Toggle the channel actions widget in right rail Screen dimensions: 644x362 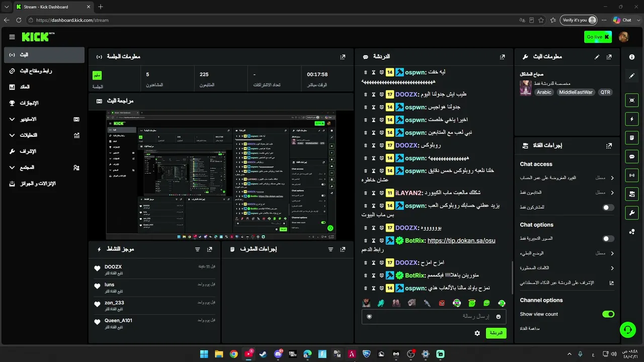pyautogui.click(x=632, y=194)
